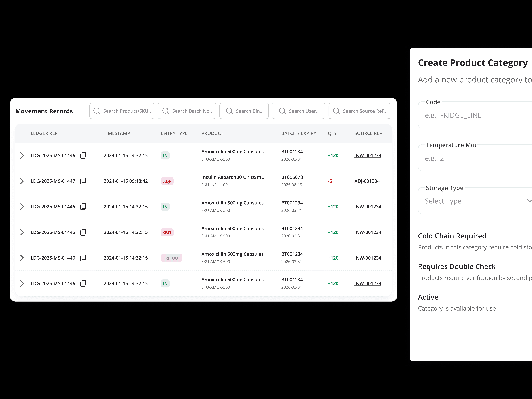Click magnifier icon in Search Batch No
This screenshot has width=532, height=399.
click(166, 111)
